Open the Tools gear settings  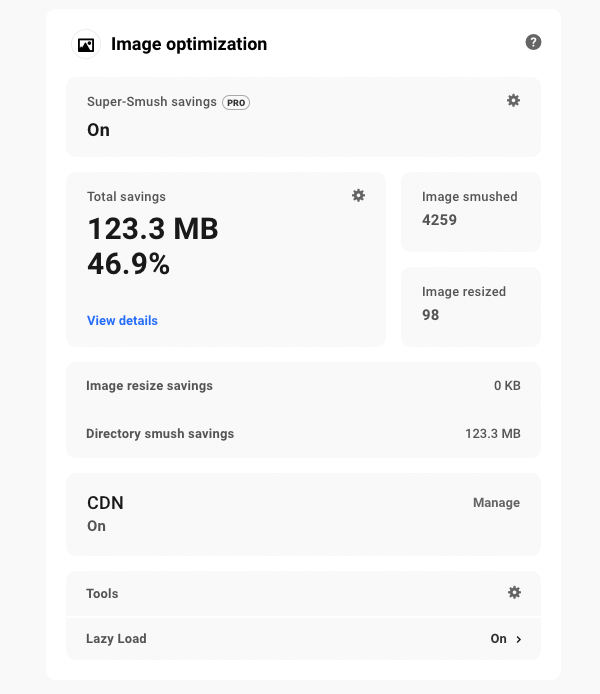coord(514,592)
